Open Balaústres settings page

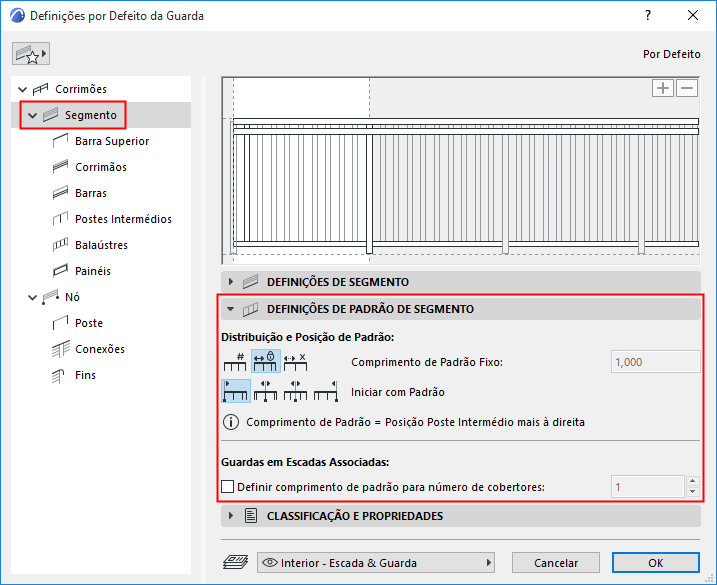click(x=101, y=246)
